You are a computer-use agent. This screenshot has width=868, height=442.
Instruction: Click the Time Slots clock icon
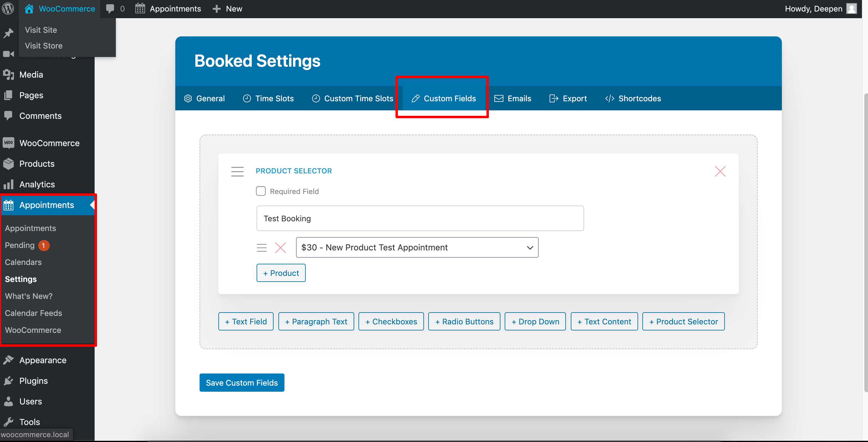click(247, 98)
